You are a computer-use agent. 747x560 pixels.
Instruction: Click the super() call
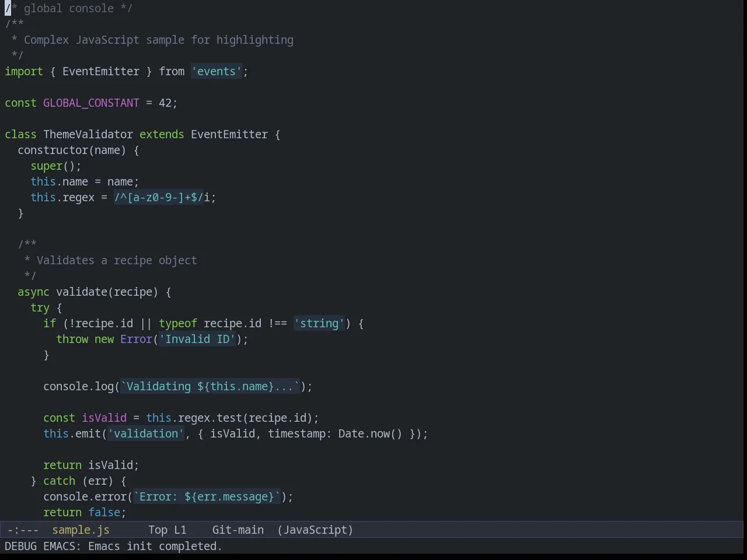(53, 166)
